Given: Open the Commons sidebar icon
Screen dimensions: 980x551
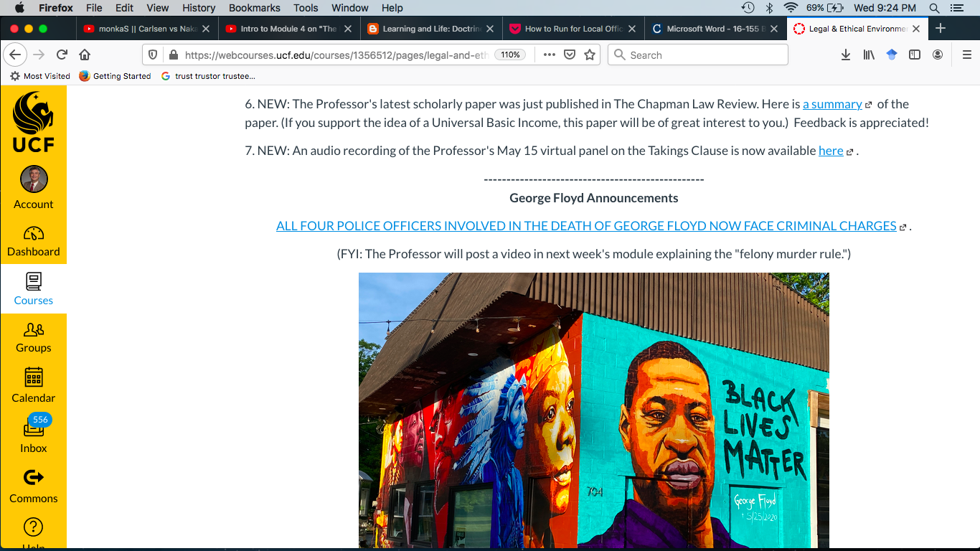Looking at the screenshot, I should click(x=33, y=478).
